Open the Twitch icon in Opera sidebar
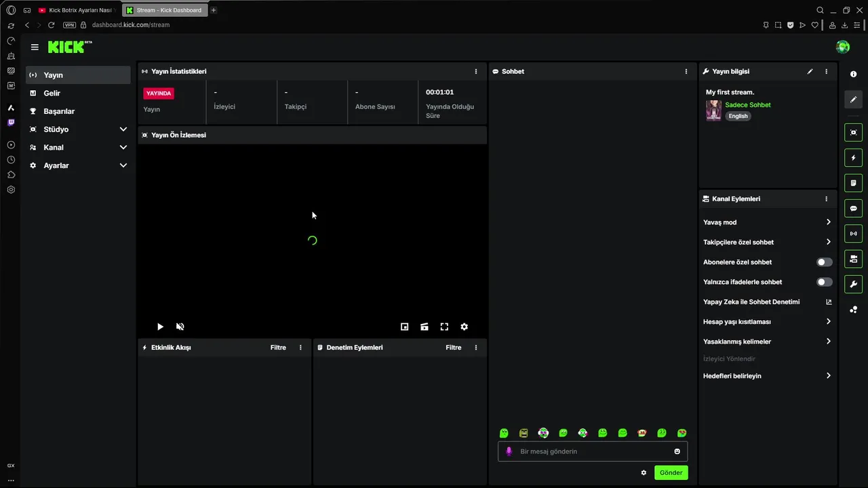Screen dimensions: 868x488 click(x=11, y=123)
